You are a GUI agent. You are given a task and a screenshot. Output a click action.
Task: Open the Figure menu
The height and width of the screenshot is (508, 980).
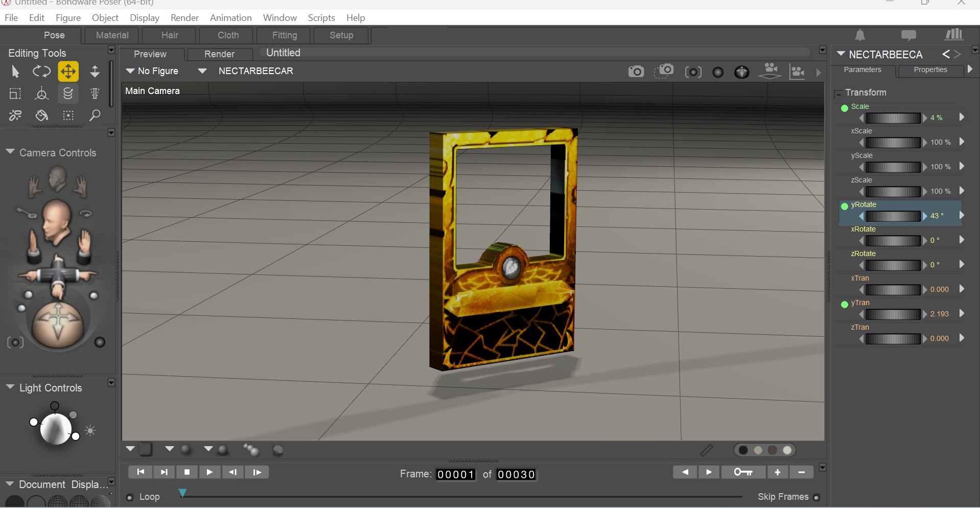[x=68, y=17]
